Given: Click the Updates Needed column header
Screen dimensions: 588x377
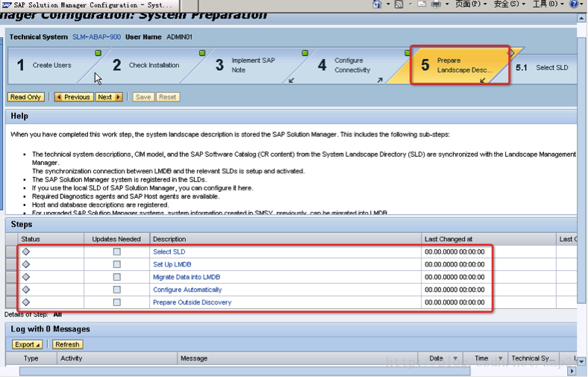Looking at the screenshot, I should 116,239.
